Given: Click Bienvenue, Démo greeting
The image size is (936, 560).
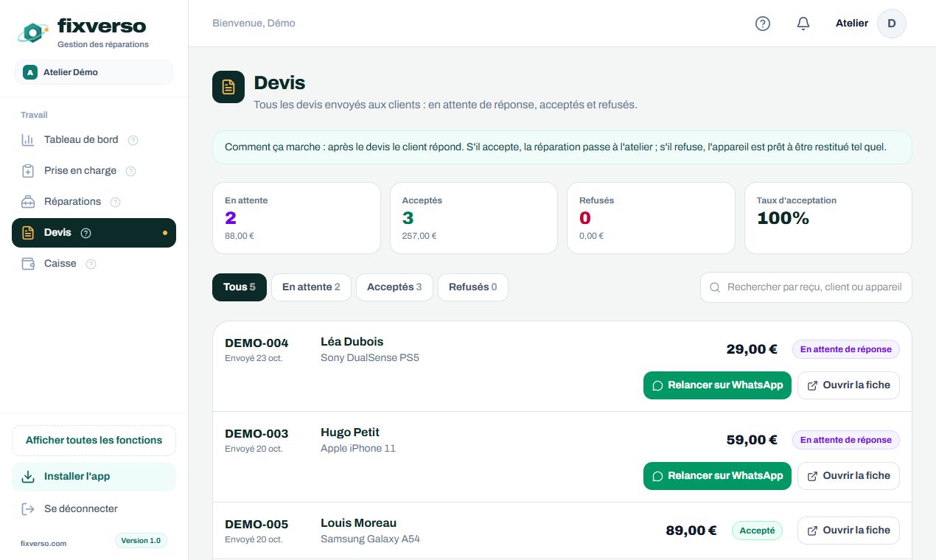Looking at the screenshot, I should (254, 24).
